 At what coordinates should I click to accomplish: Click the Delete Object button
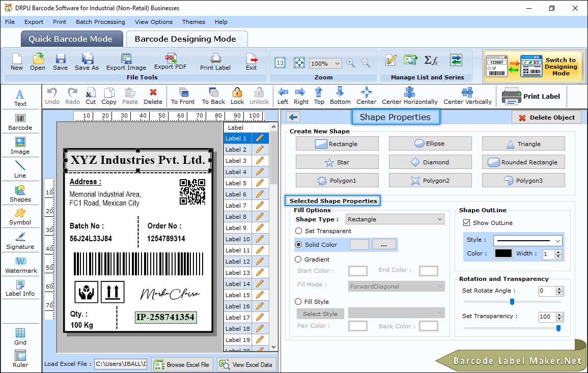[x=546, y=118]
